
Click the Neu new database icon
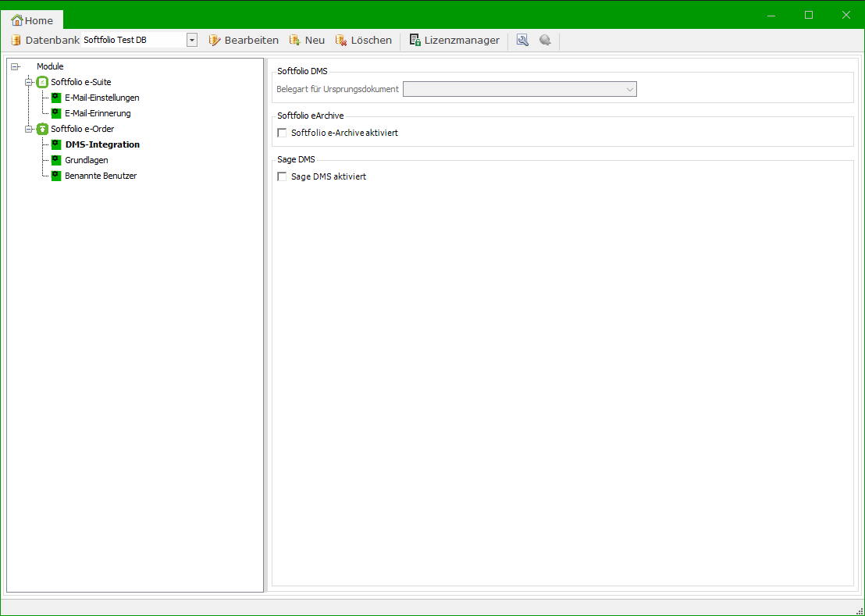coord(295,41)
